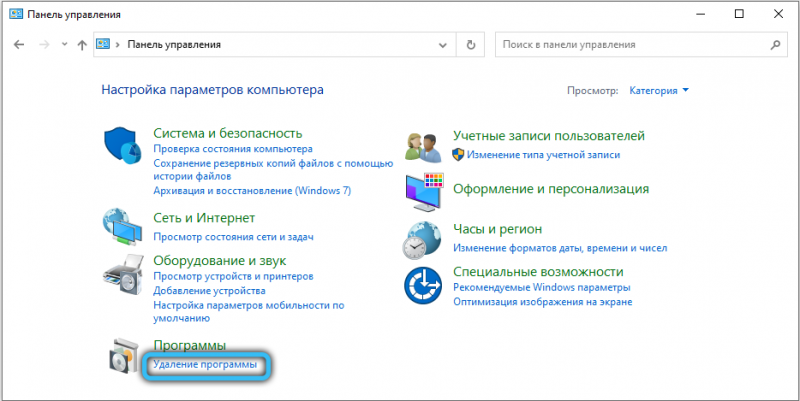Open Система и безопасность category
Screen dimensions: 800x401
coord(228,133)
